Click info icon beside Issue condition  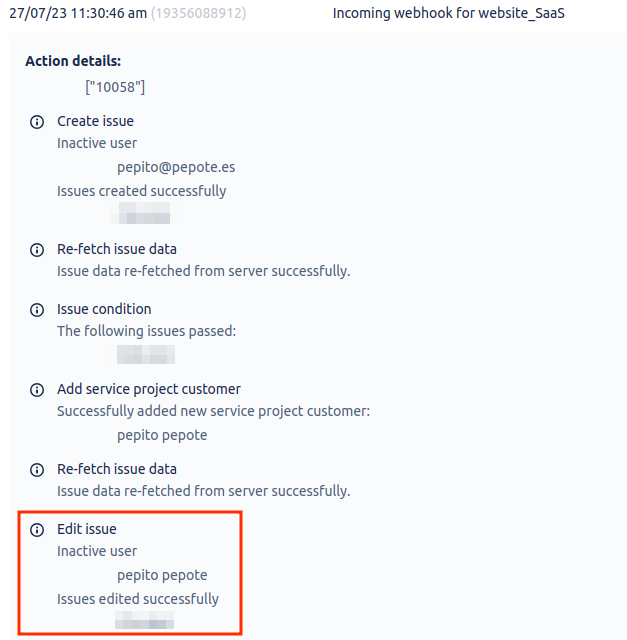pos(37,310)
